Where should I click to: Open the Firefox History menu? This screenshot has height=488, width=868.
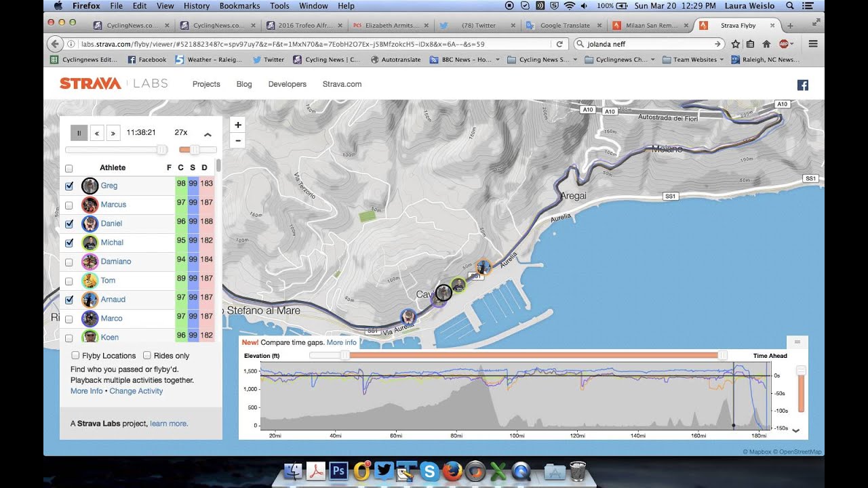[x=197, y=5]
